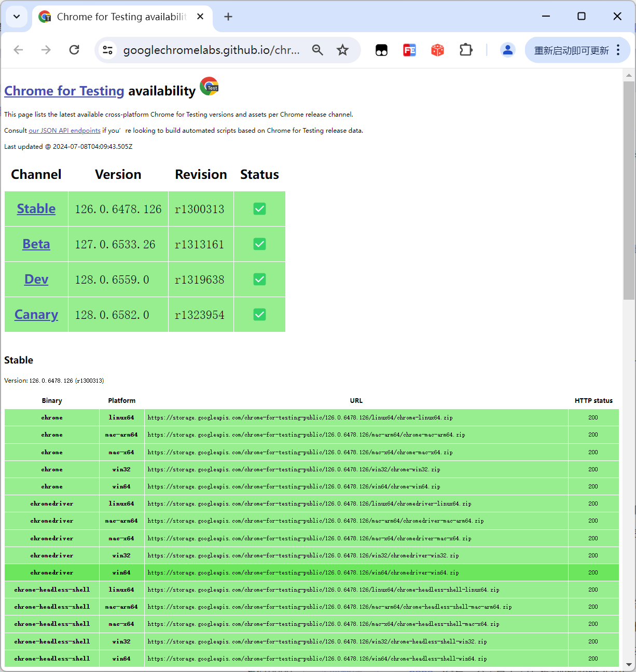The width and height of the screenshot is (636, 672).
Task: Jump to the Dev channel link
Action: (x=36, y=279)
